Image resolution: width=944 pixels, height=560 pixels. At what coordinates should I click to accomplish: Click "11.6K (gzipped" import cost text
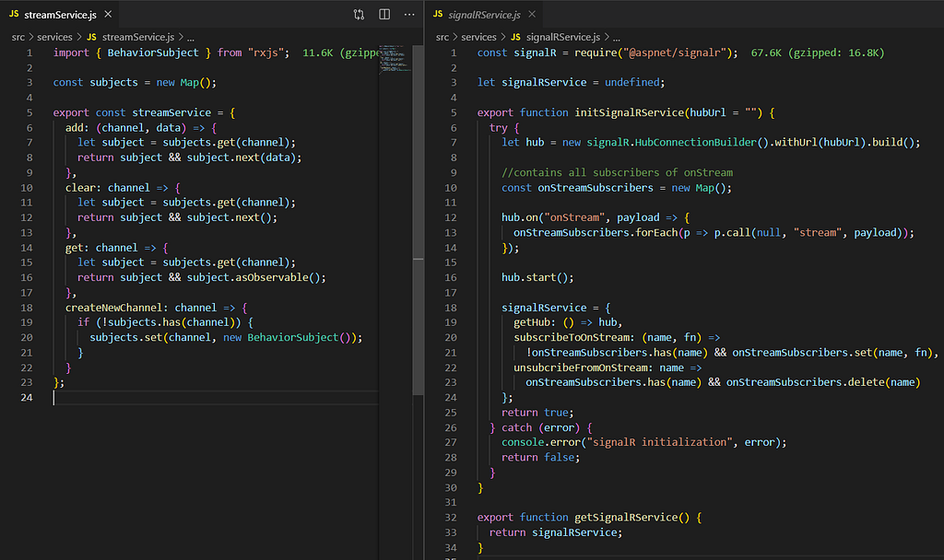coord(340,52)
